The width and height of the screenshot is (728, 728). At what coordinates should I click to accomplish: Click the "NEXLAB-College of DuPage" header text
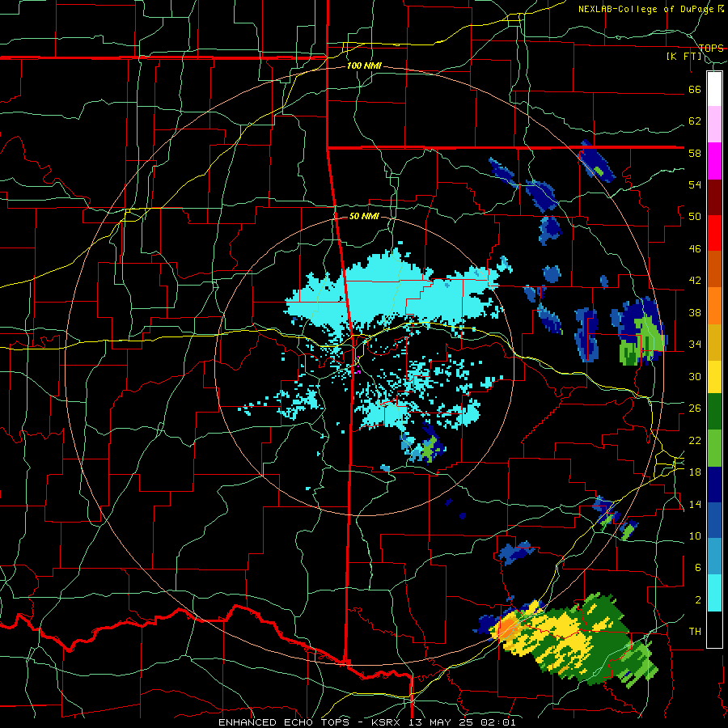pos(645,9)
